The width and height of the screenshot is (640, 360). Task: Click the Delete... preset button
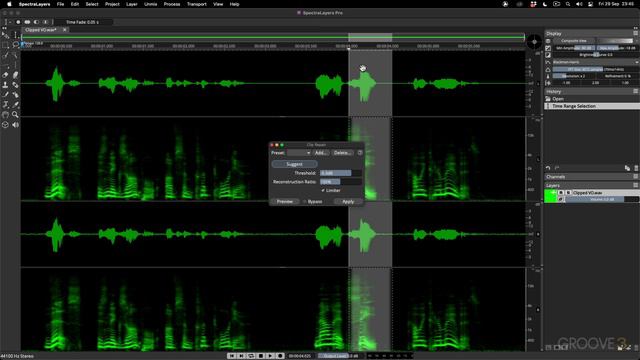point(342,153)
